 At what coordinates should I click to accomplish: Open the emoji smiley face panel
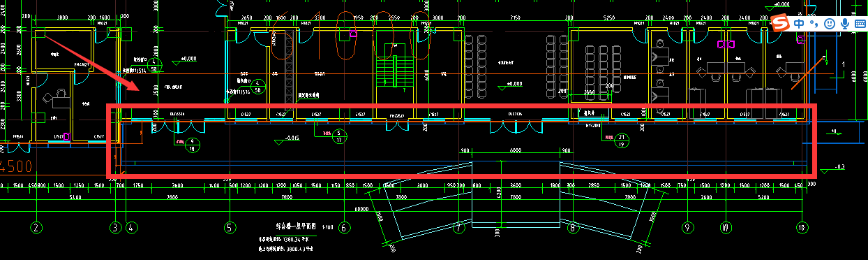pyautogui.click(x=830, y=24)
